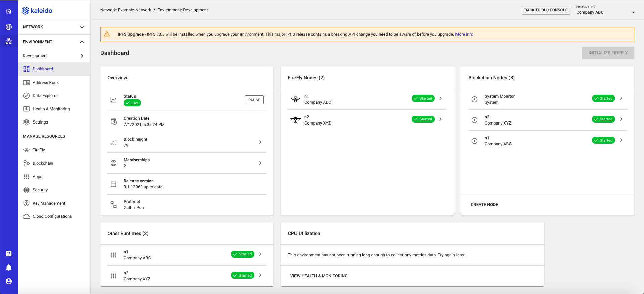
Task: Click Started badge for System Monitor
Action: [x=603, y=98]
